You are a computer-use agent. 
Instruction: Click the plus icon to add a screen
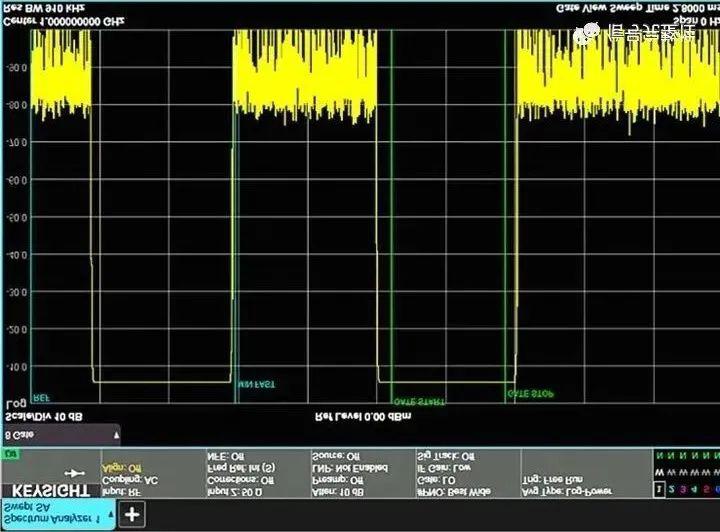click(132, 515)
